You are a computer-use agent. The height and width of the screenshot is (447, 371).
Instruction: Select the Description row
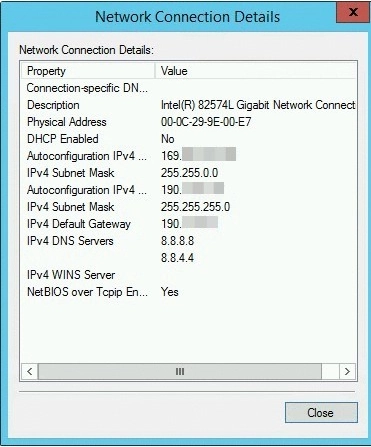[x=189, y=105]
